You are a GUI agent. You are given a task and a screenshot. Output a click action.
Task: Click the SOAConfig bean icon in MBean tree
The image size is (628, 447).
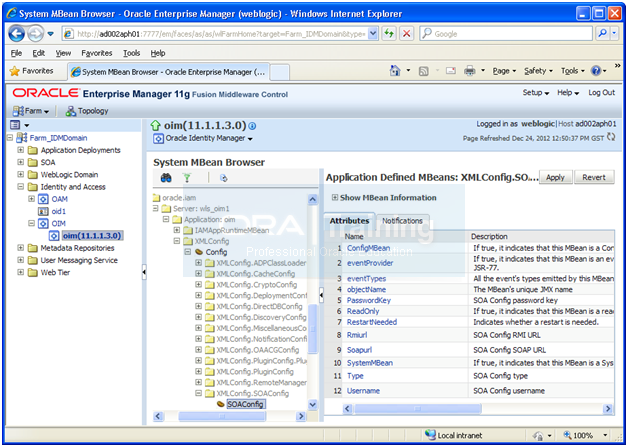tap(221, 404)
